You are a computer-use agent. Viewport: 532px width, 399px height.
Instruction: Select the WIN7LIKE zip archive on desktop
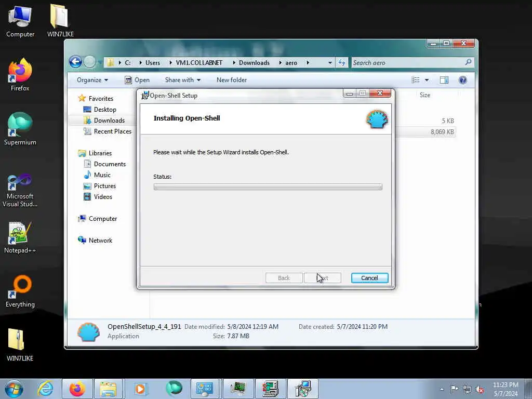coord(20,344)
